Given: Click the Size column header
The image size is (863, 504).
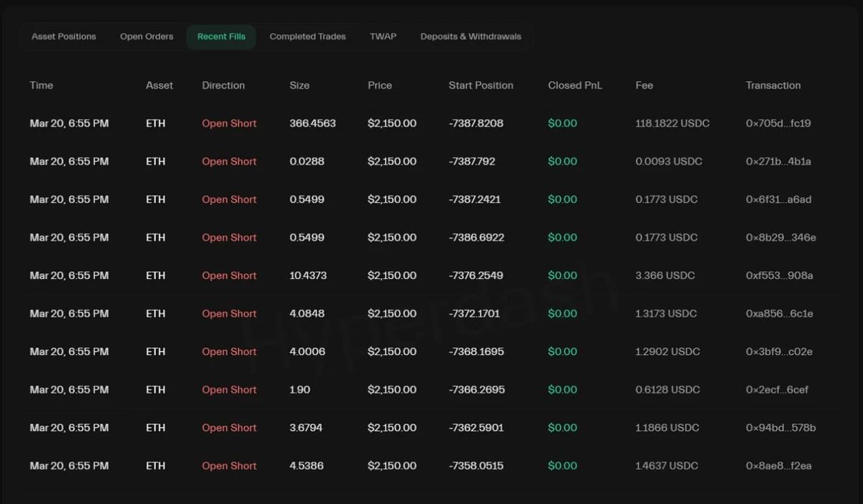Looking at the screenshot, I should point(299,86).
